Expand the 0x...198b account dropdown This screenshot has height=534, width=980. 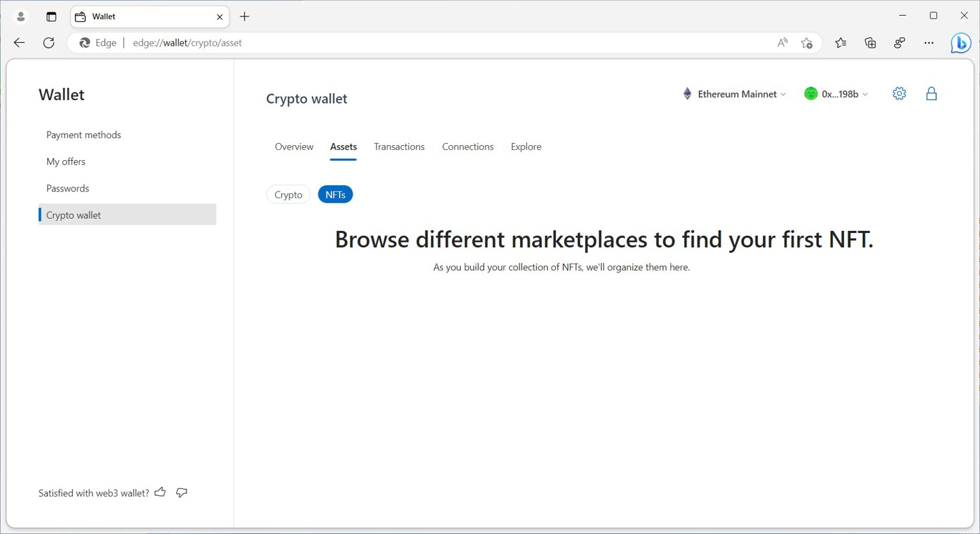836,94
